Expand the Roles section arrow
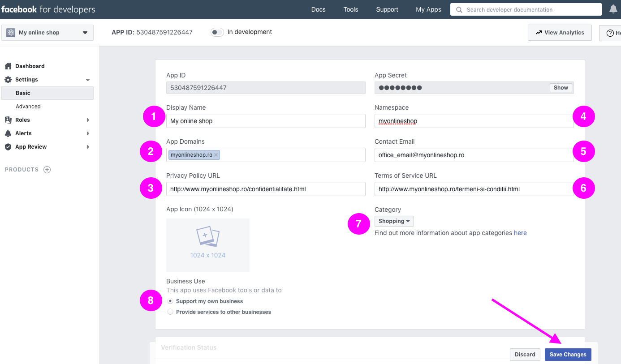This screenshot has height=364, width=621. point(88,120)
